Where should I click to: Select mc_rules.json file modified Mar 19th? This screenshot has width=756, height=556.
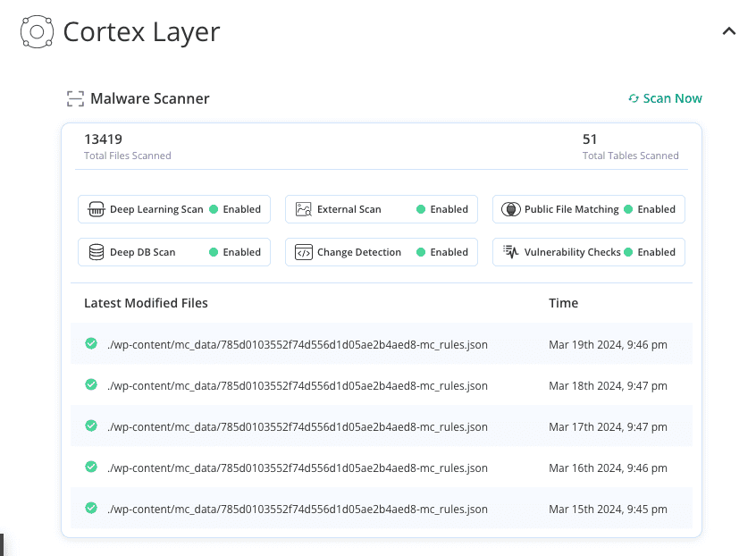pos(298,345)
